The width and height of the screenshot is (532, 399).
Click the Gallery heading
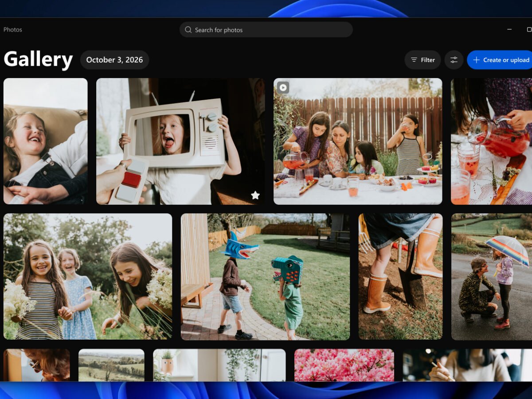click(38, 60)
